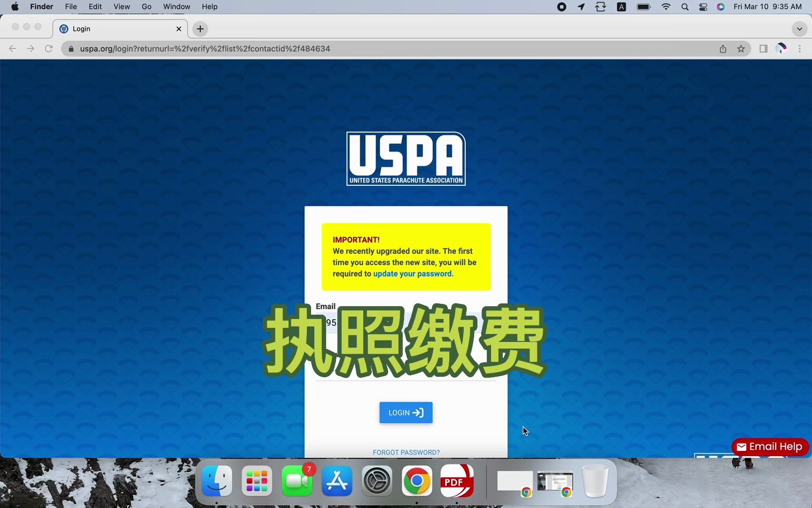
Task: Go forward to the next page
Action: click(x=31, y=48)
